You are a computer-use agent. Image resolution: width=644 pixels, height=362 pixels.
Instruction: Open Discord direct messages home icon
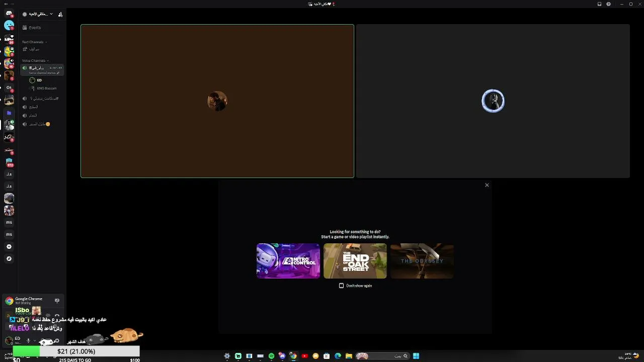tap(9, 14)
